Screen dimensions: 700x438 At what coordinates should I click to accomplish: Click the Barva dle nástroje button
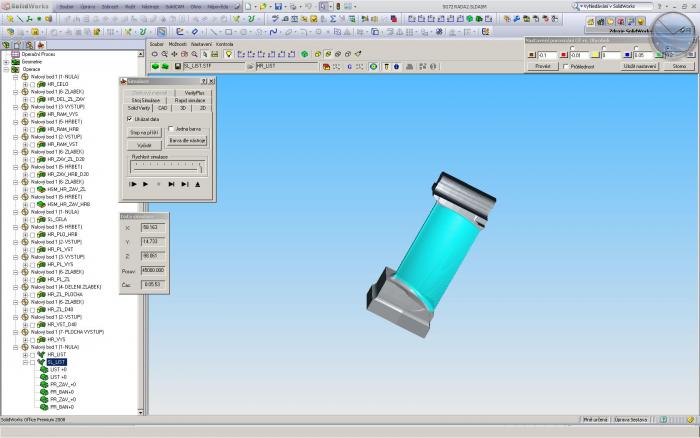pos(188,141)
